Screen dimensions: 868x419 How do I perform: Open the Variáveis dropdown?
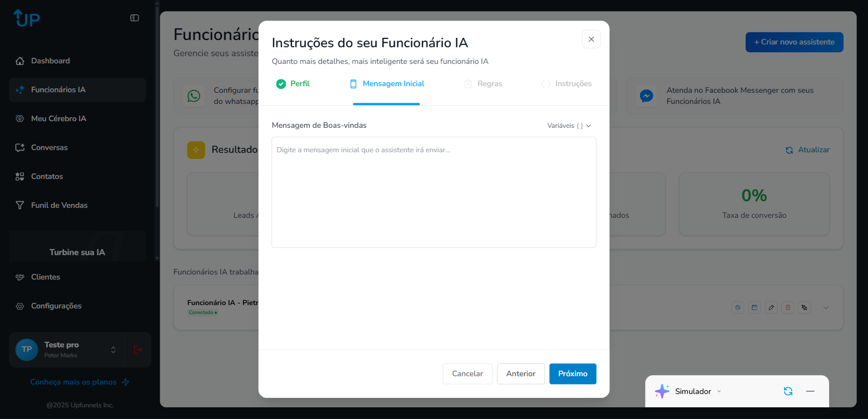point(568,126)
